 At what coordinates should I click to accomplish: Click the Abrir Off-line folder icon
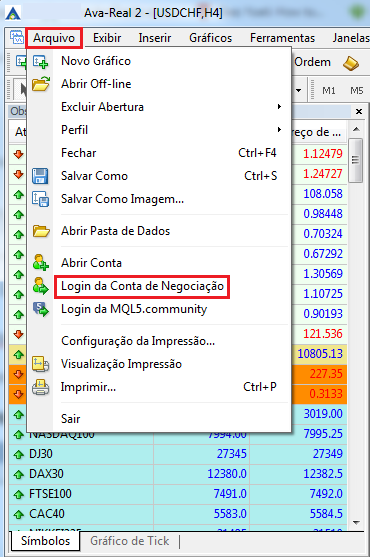coord(40,84)
